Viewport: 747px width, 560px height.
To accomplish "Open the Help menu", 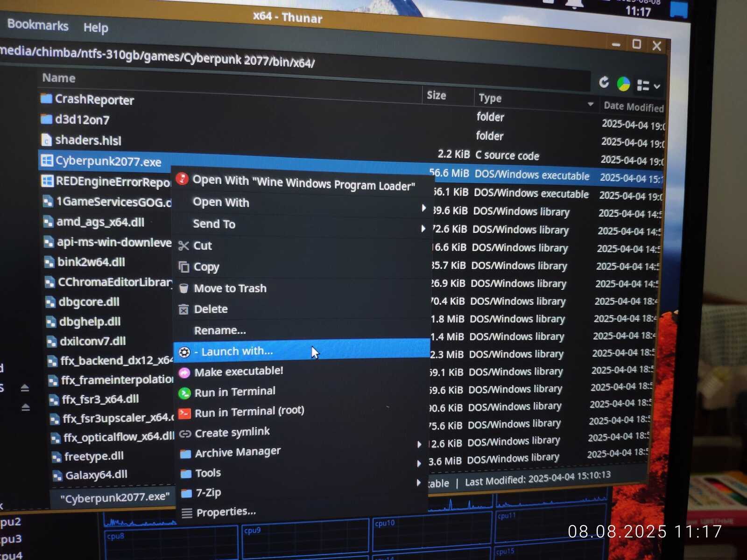I will (96, 28).
